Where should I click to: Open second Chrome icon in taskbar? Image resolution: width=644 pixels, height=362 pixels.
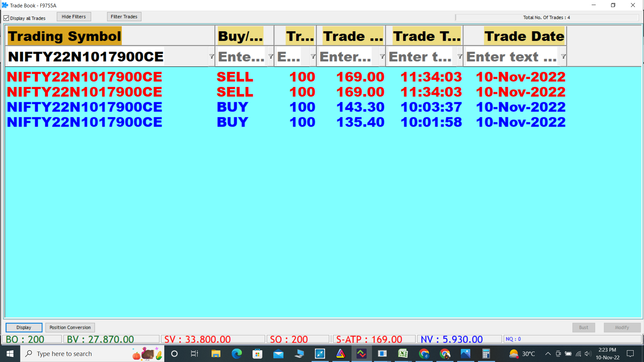(x=445, y=354)
